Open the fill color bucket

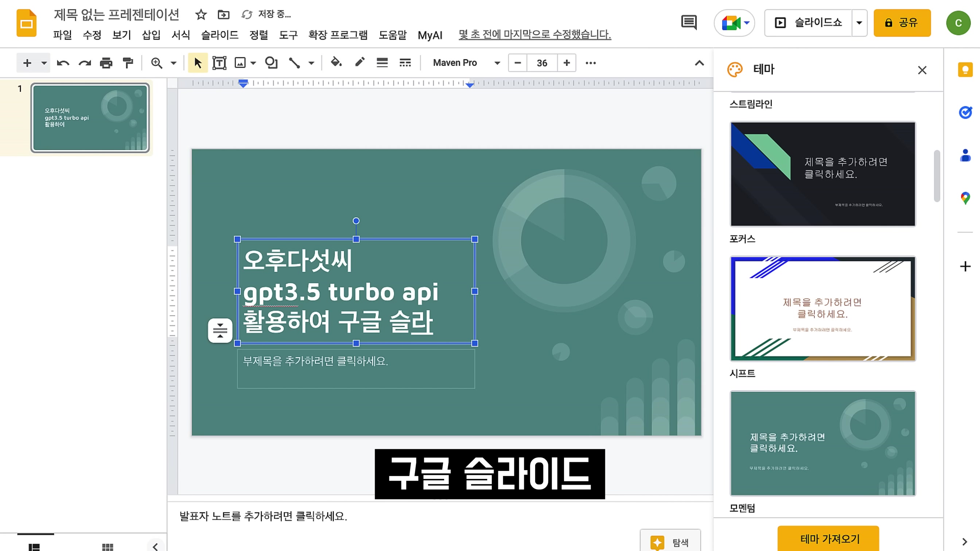point(336,62)
